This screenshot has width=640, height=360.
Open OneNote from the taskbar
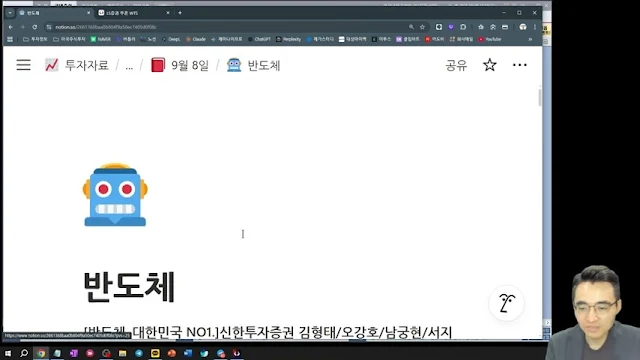click(x=73, y=353)
